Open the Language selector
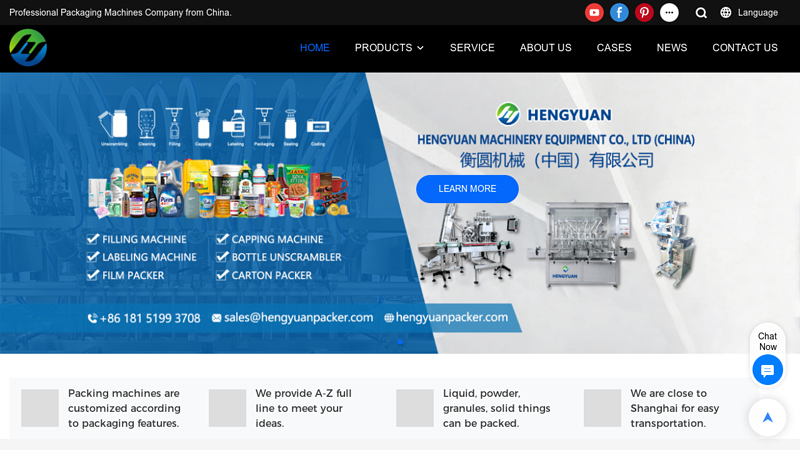The image size is (800, 450). pyautogui.click(x=749, y=12)
